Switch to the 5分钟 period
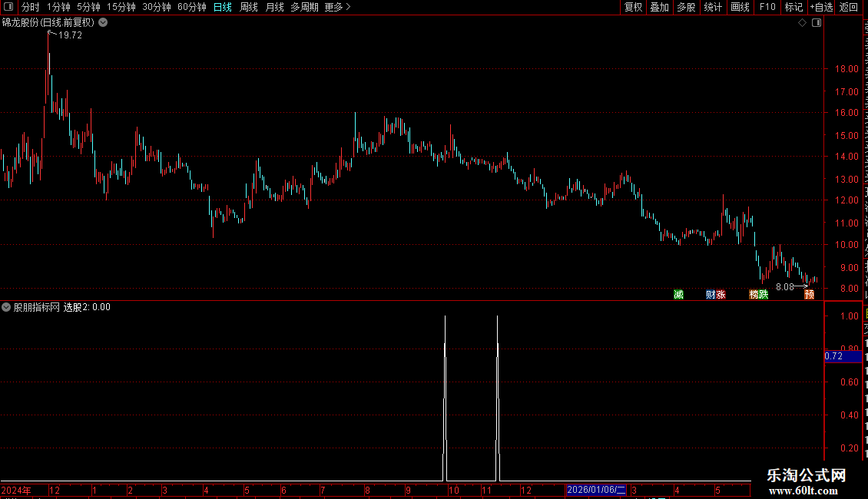The height and width of the screenshot is (499, 868). click(x=88, y=7)
